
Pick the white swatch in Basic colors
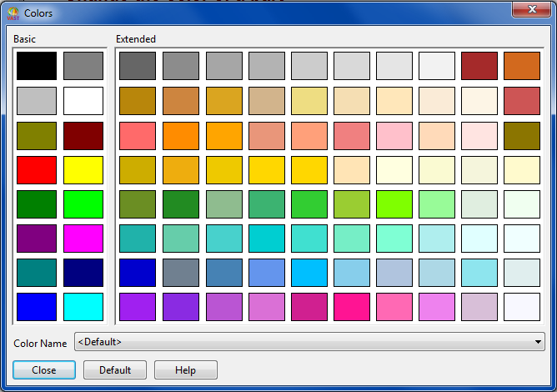pyautogui.click(x=83, y=101)
